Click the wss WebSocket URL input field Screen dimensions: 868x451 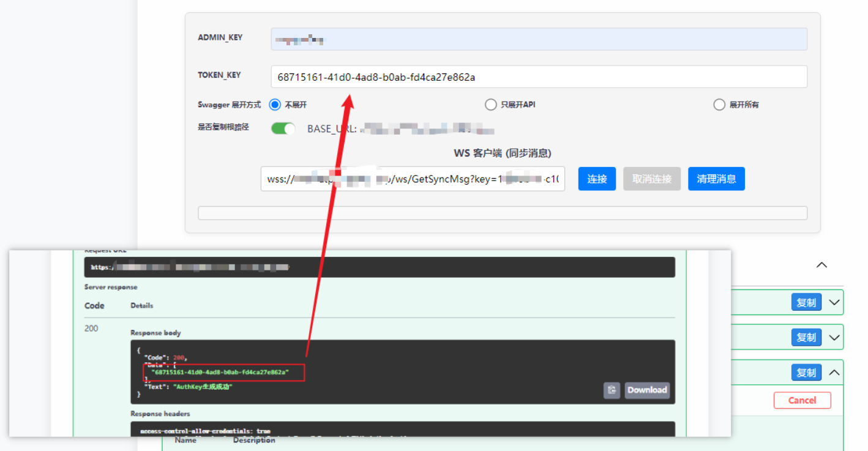tap(413, 179)
